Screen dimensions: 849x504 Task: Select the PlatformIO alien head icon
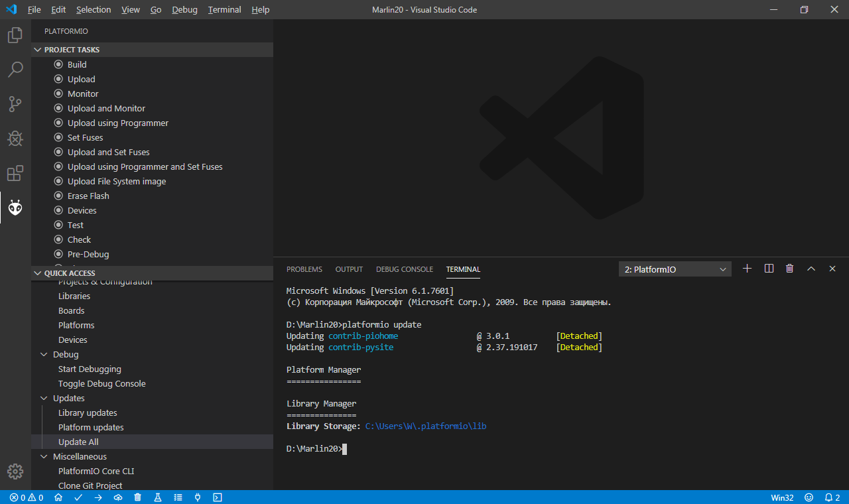(15, 208)
